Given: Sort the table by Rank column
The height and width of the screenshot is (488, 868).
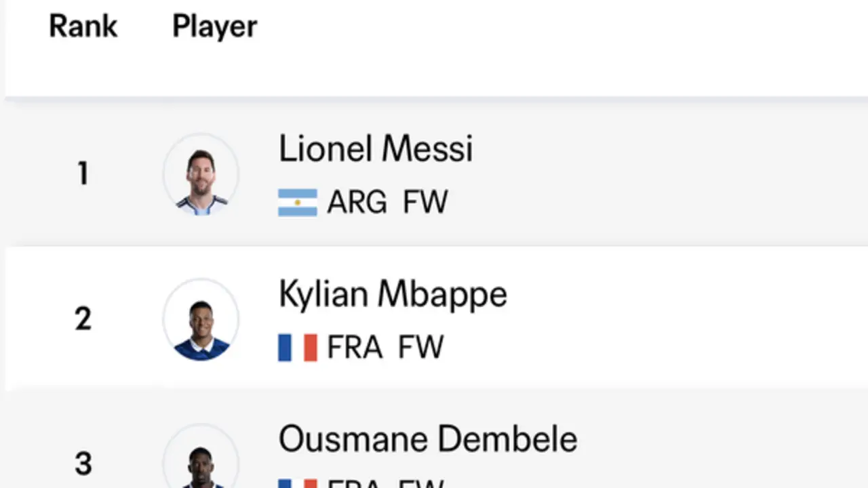Looking at the screenshot, I should tap(83, 26).
